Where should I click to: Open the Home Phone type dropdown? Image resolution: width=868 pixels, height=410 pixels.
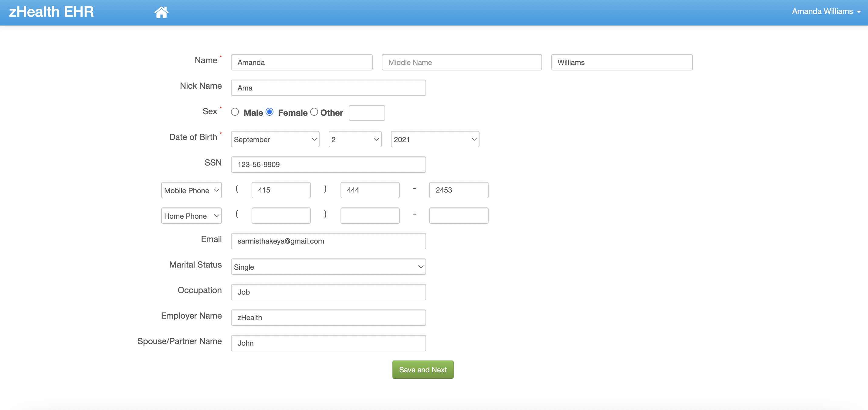tap(191, 216)
